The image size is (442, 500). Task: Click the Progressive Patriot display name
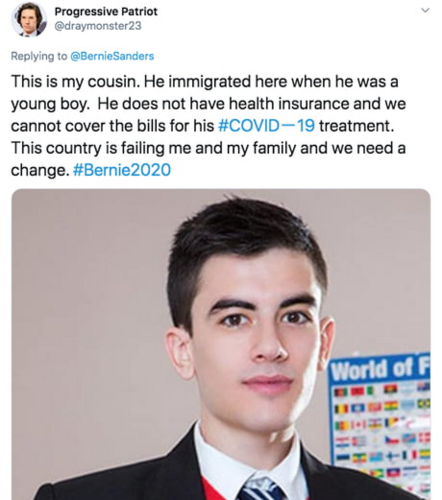[x=106, y=11]
